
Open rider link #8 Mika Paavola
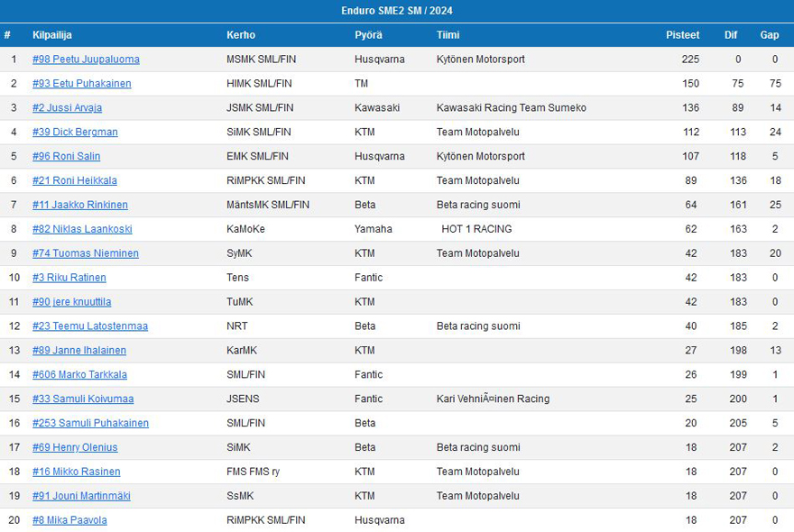[69, 521]
